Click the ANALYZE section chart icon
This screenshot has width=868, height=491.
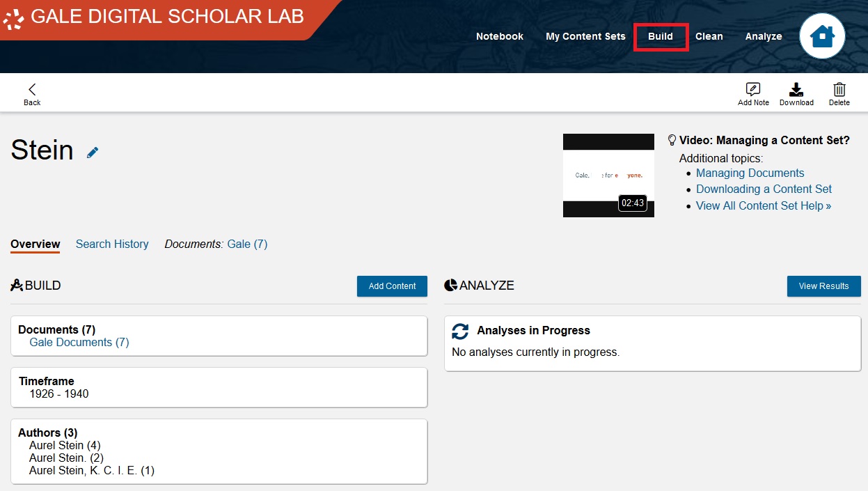click(449, 285)
